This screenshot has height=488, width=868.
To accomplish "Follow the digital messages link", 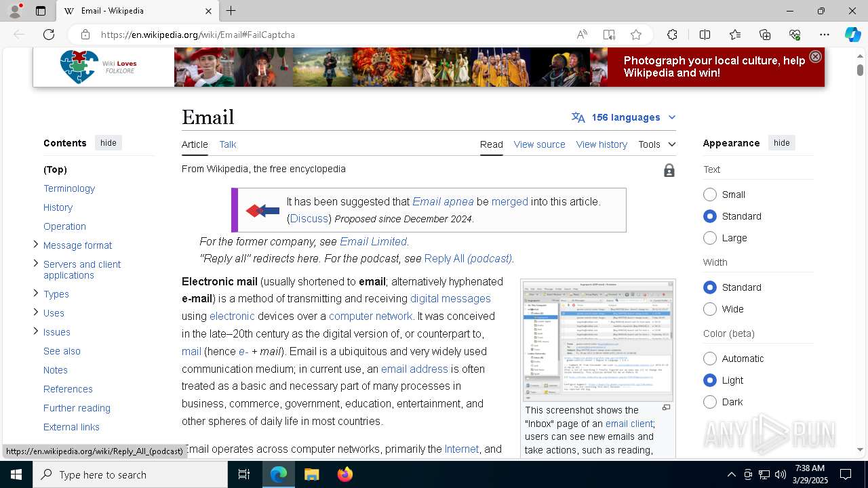I will tap(450, 298).
